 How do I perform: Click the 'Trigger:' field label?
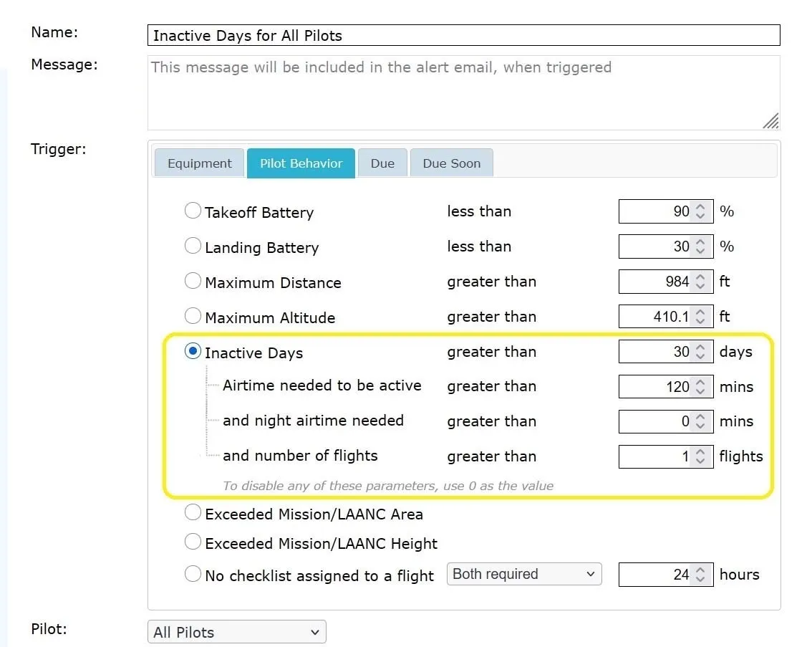59,149
